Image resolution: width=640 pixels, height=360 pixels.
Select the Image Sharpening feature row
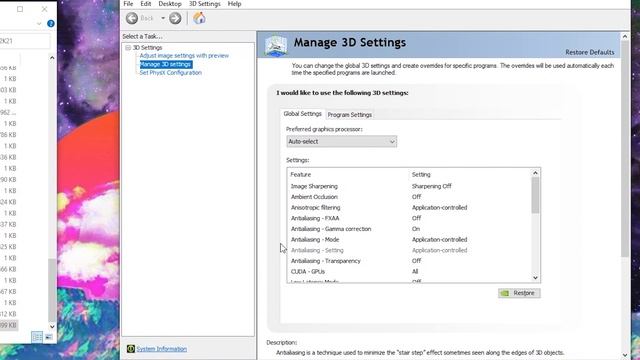click(x=409, y=186)
